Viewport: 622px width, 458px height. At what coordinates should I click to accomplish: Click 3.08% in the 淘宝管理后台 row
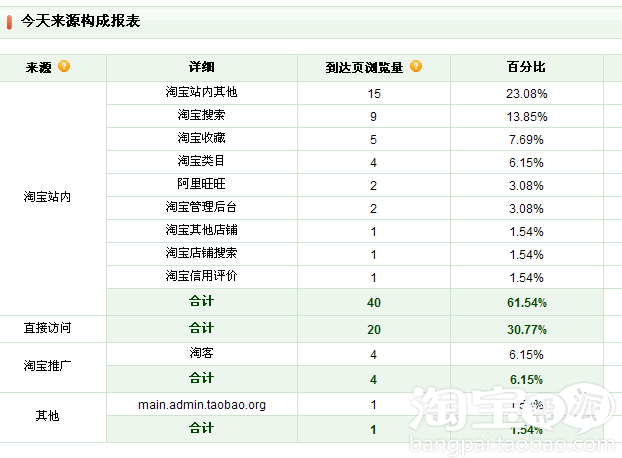coord(526,209)
